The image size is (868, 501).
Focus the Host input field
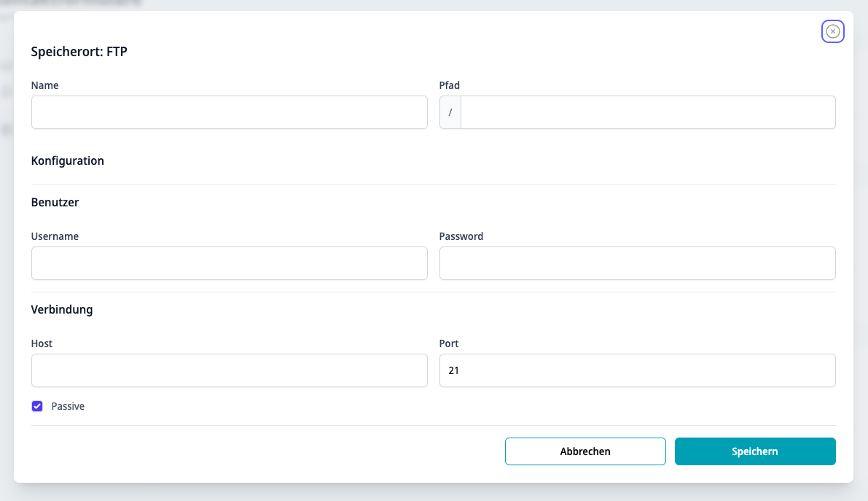[x=229, y=370]
